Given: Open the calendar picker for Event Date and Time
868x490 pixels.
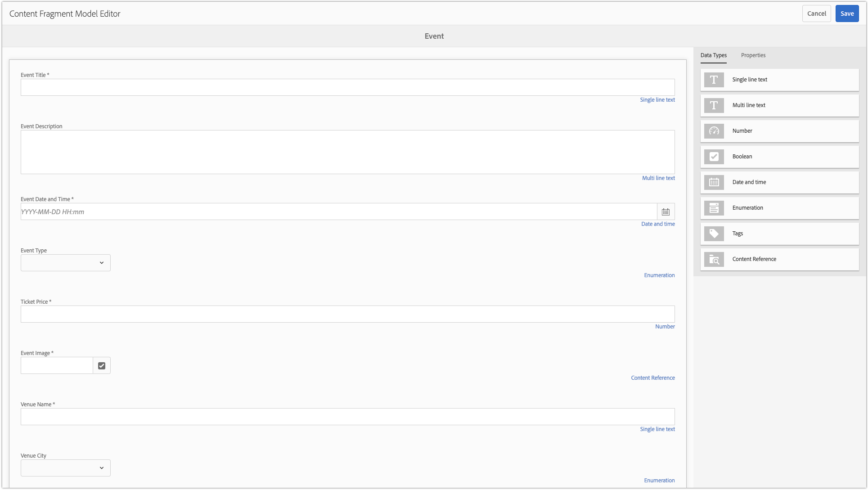Looking at the screenshot, I should tap(666, 211).
